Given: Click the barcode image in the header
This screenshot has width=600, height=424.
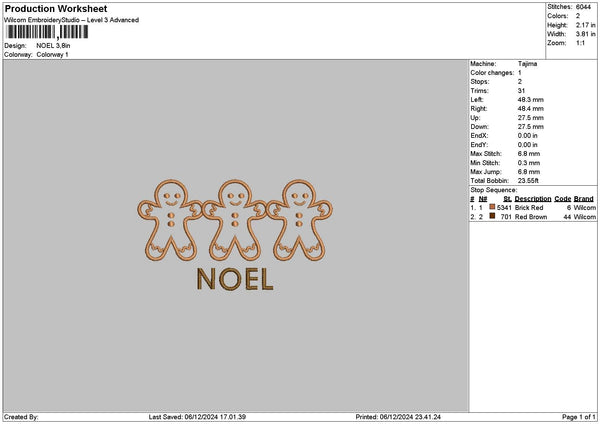Looking at the screenshot, I should 47,32.
